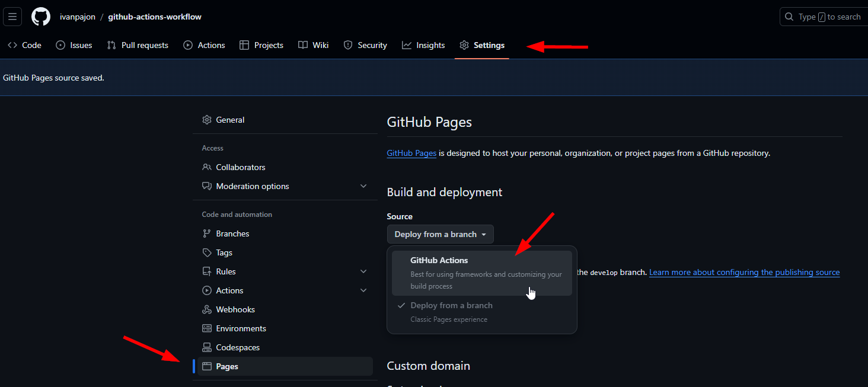Open 'Learn more about configuring the publishing source'
This screenshot has width=868, height=387.
click(745, 272)
